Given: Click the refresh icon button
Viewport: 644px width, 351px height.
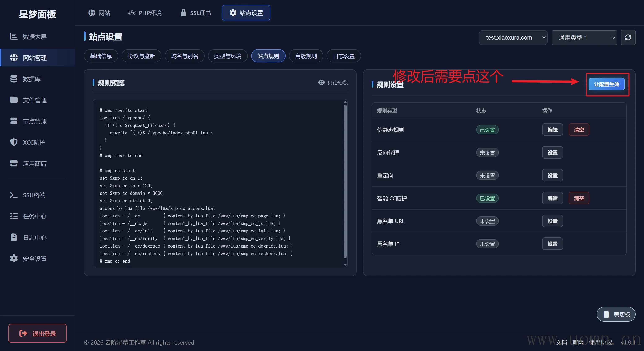Looking at the screenshot, I should 628,37.
